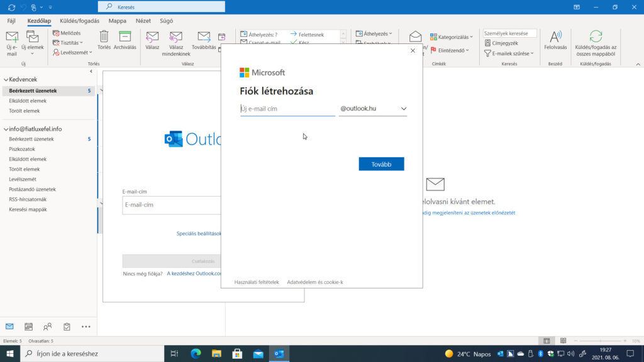Open the Használati feltételek link
This screenshot has width=644, height=362.
click(257, 282)
